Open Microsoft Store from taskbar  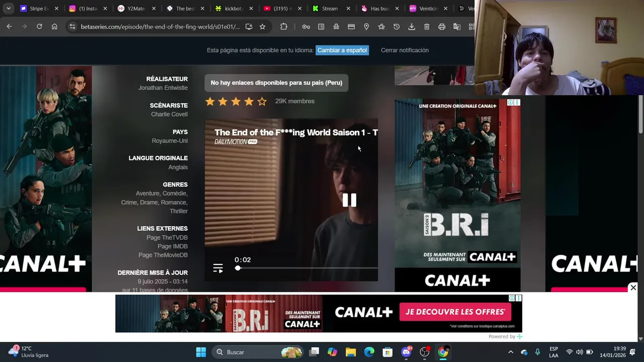(x=387, y=352)
